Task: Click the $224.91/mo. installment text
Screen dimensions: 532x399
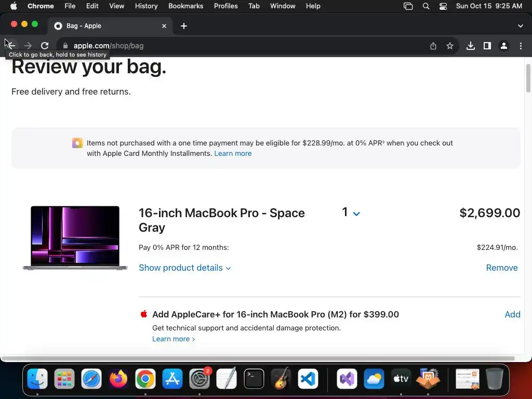Action: coord(497,247)
